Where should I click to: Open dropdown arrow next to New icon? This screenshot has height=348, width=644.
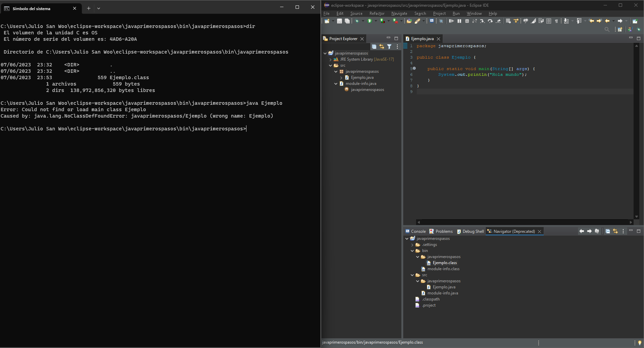click(333, 21)
